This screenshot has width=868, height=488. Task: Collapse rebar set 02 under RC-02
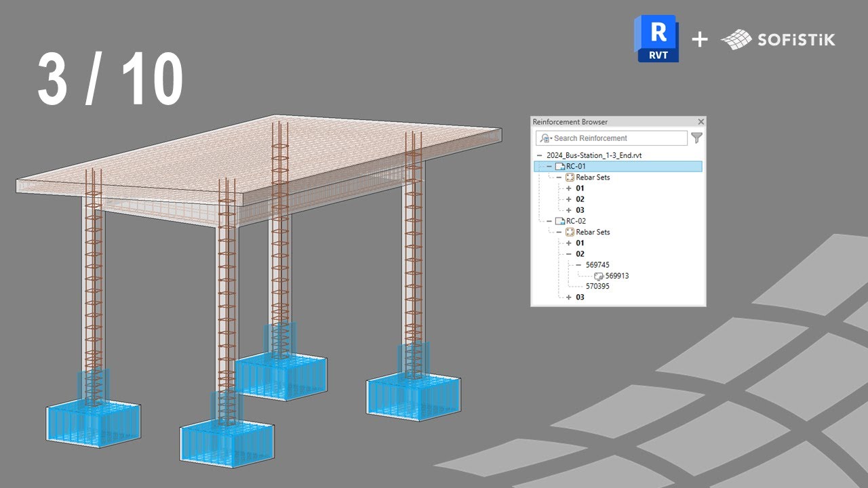point(568,253)
